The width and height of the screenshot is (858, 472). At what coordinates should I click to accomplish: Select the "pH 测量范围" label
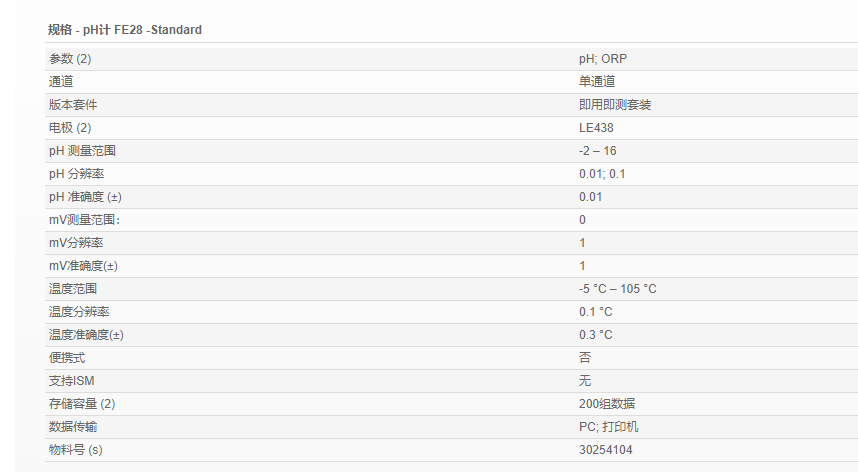click(x=83, y=151)
